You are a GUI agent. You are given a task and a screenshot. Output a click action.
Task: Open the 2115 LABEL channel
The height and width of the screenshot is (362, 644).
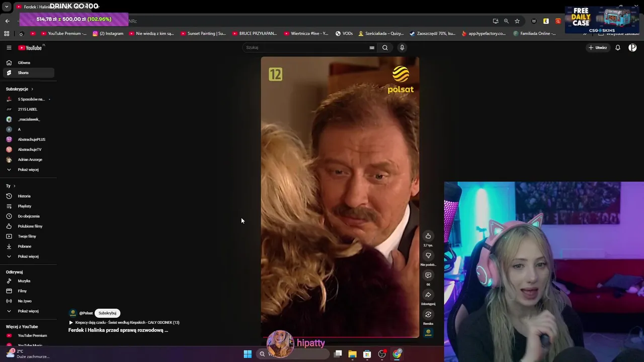(x=28, y=109)
